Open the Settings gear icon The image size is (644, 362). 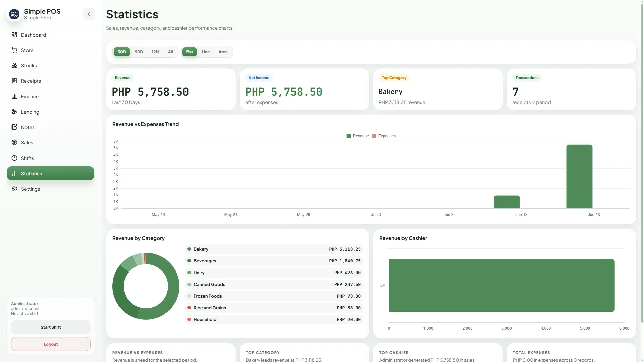(14, 189)
